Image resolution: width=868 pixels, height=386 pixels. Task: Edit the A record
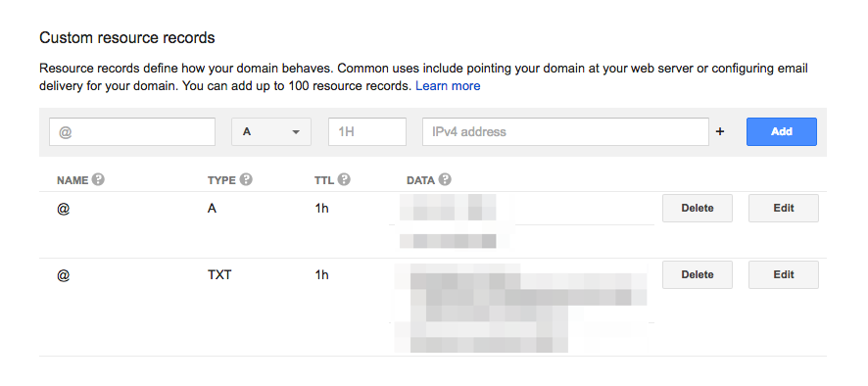[784, 209]
